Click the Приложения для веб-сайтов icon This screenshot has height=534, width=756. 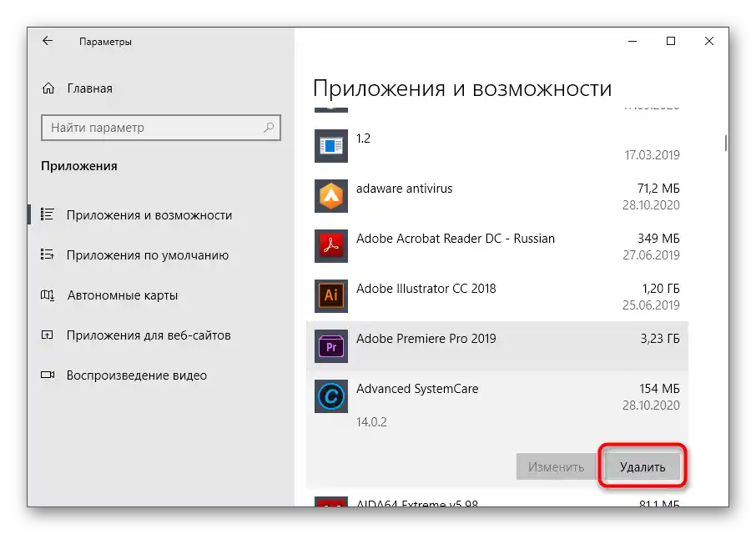[48, 335]
